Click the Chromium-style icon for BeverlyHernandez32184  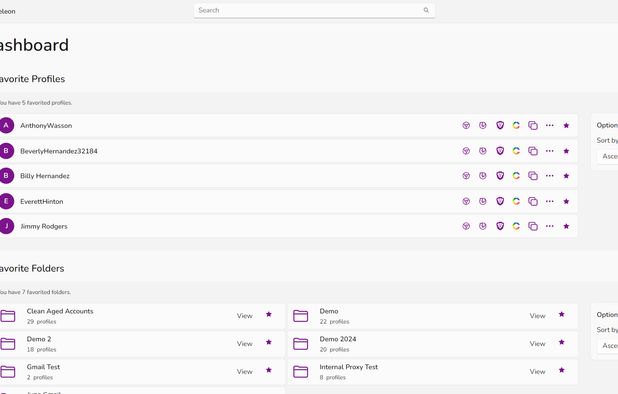click(x=466, y=151)
